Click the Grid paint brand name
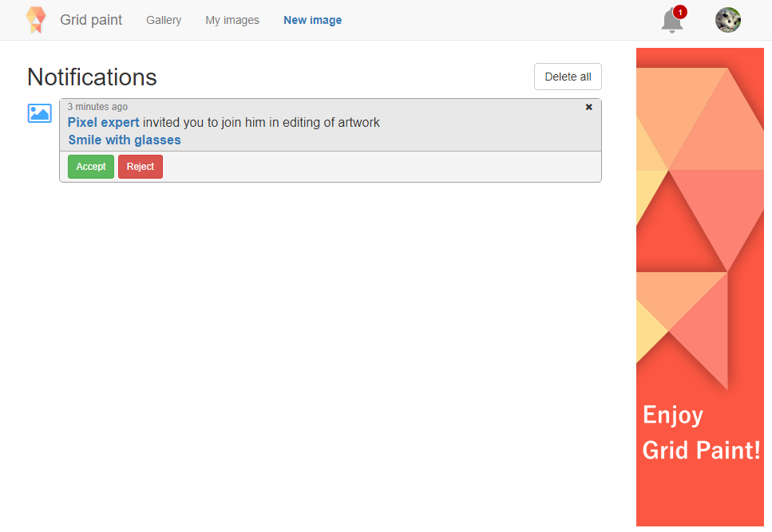 coord(91,20)
